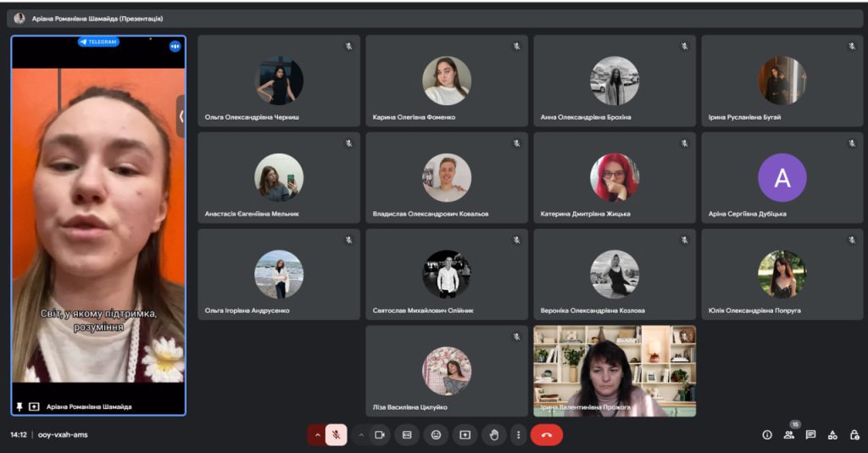Open the meeting details info icon
Viewport: 868px width, 453px height.
tap(767, 435)
